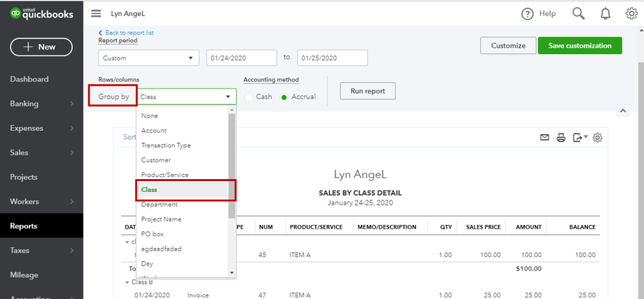Toggle the Group by Class dropdown
Screen dimensions: 644x299
coord(186,97)
